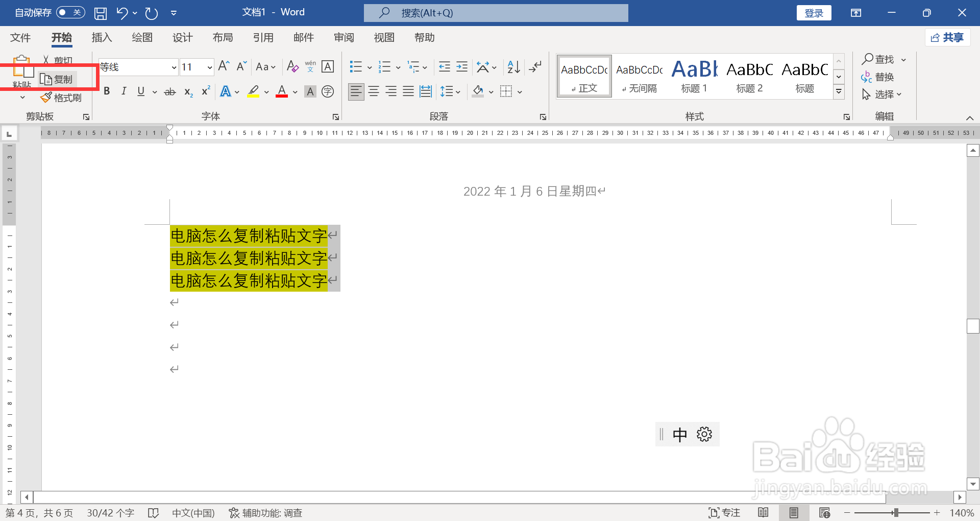Click the highlighted 复制 (Copy) command

(x=57, y=79)
